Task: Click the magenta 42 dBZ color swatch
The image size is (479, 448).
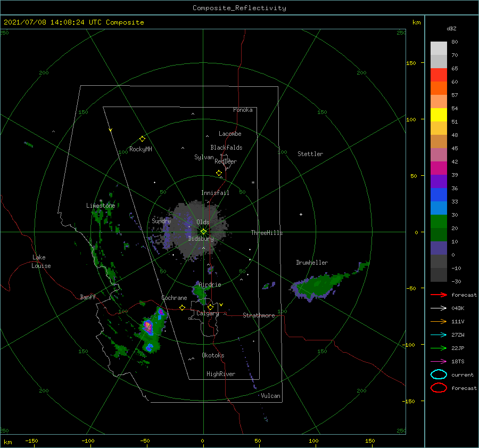Action: click(x=439, y=168)
